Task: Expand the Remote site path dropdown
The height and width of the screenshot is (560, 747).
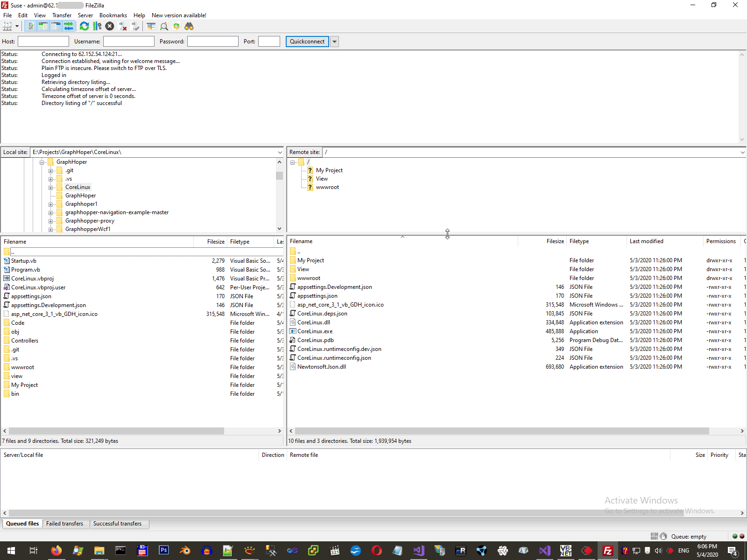Action: click(x=742, y=152)
